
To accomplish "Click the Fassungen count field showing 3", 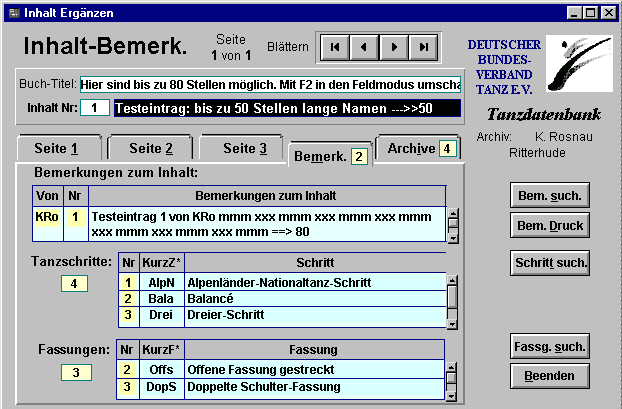I will click(76, 373).
